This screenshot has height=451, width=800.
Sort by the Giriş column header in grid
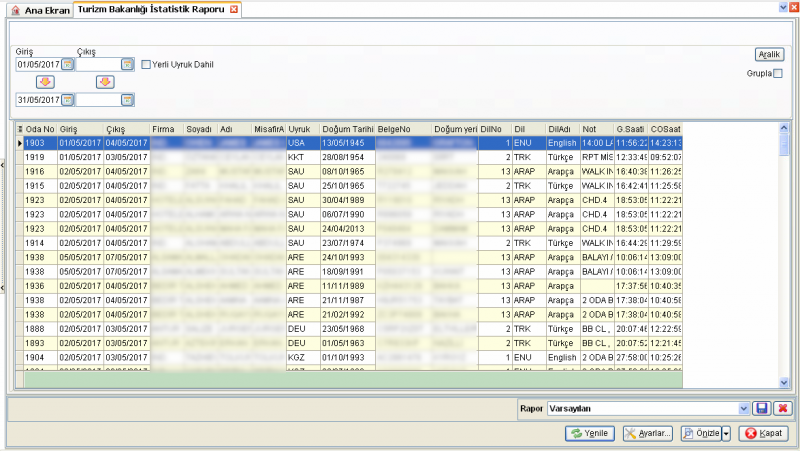pyautogui.click(x=80, y=129)
